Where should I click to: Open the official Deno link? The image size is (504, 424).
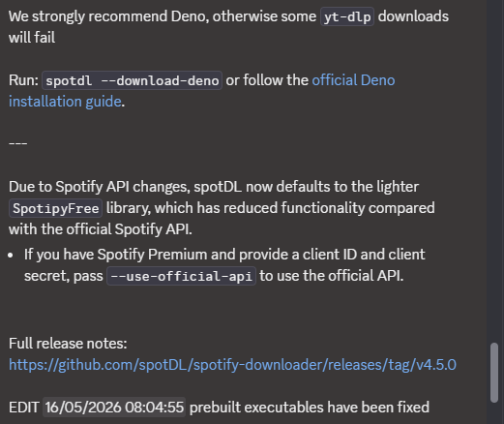353,80
